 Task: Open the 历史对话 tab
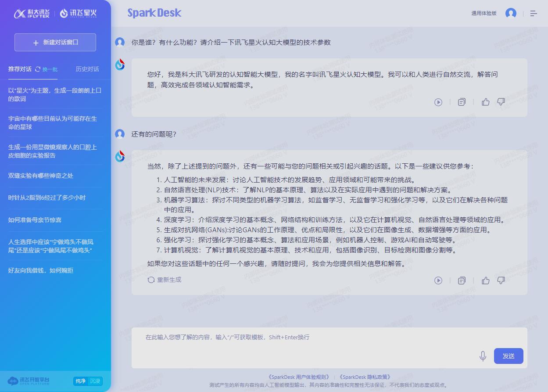87,69
